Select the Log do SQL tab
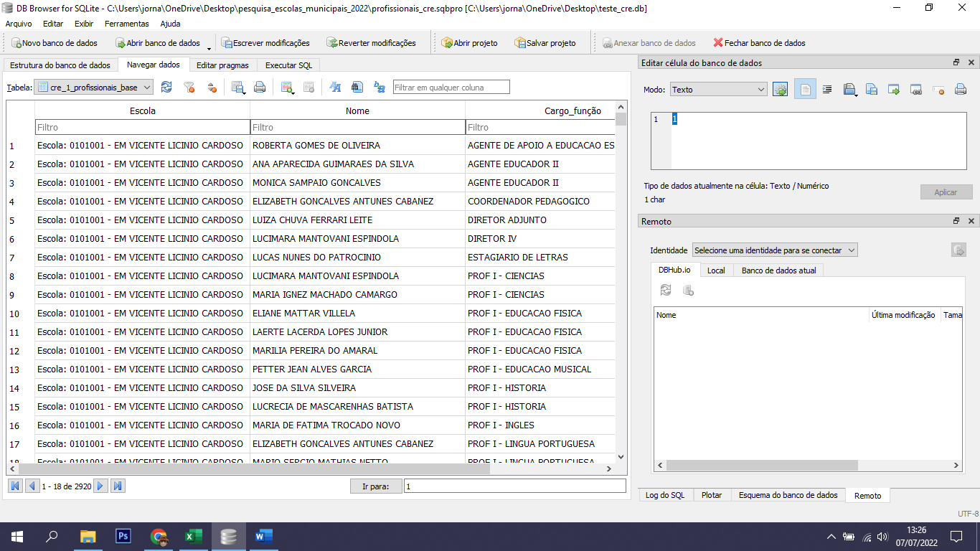Screen dimensions: 980x551 point(665,495)
